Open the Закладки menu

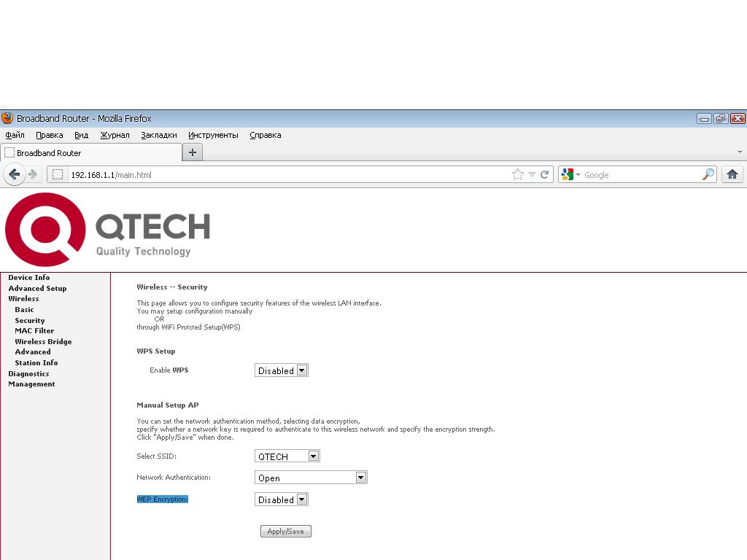(x=158, y=135)
